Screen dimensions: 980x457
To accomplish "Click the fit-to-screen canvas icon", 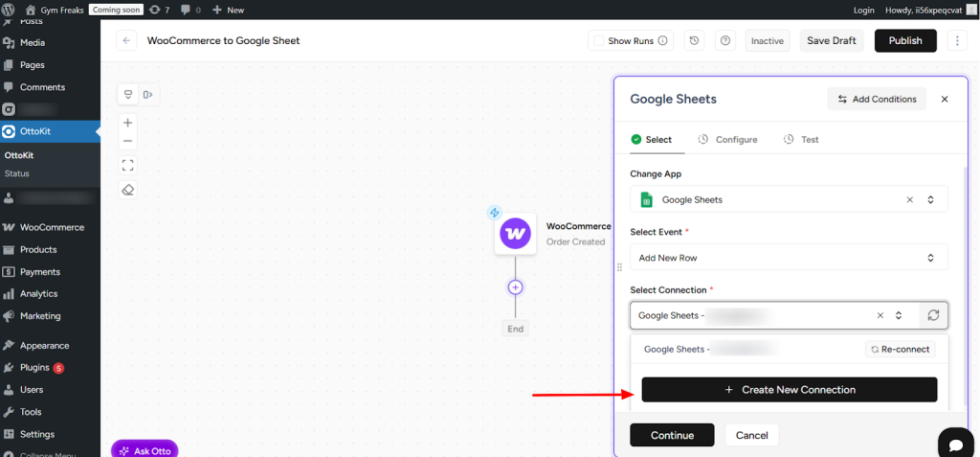I will [128, 165].
